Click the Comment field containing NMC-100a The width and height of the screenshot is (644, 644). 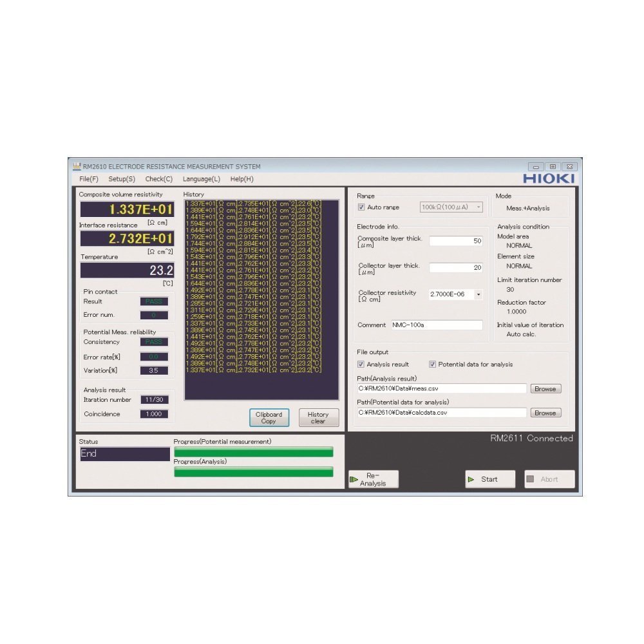coord(437,325)
